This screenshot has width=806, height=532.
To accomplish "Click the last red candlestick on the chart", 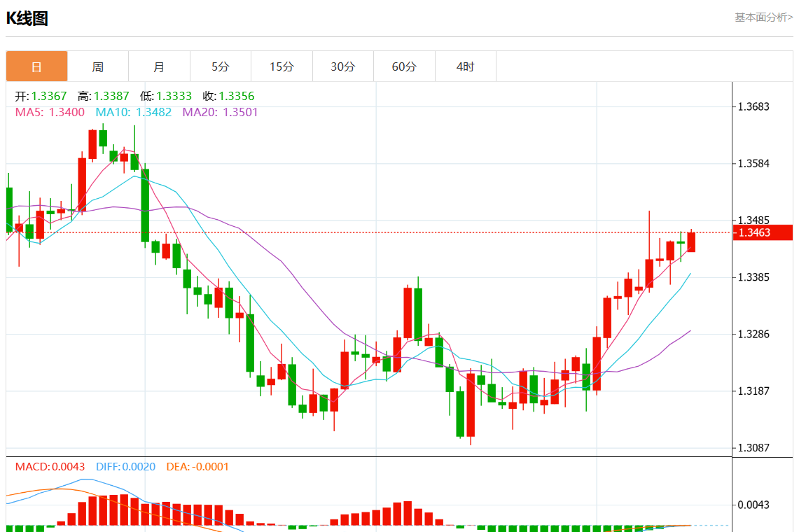I will (691, 241).
